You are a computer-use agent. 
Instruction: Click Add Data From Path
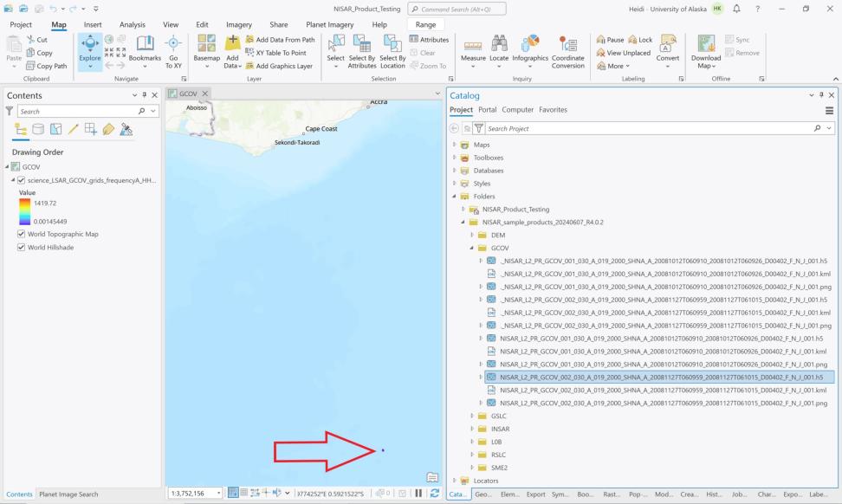click(x=280, y=40)
